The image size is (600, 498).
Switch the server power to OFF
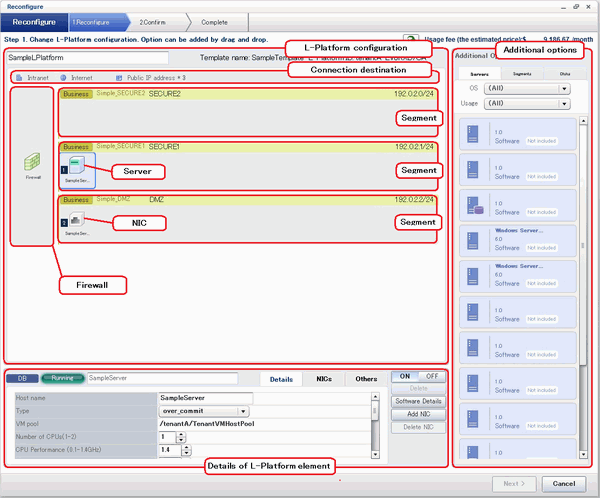click(x=432, y=376)
